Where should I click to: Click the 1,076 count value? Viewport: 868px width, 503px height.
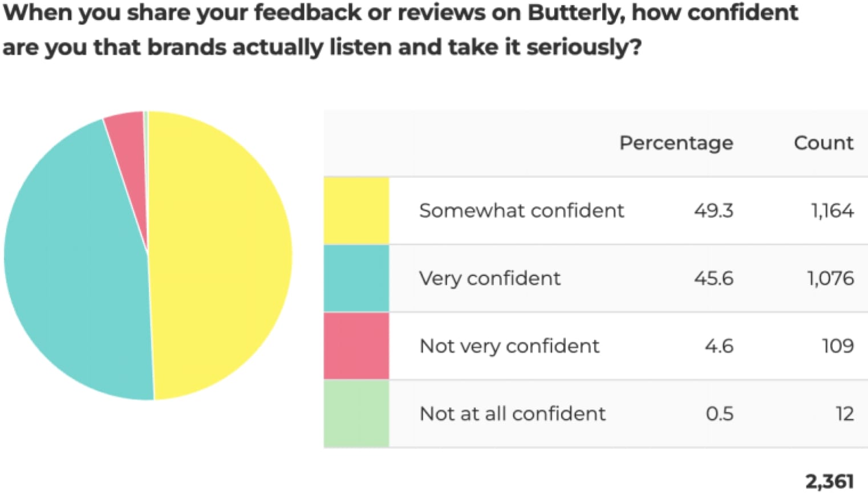830,278
